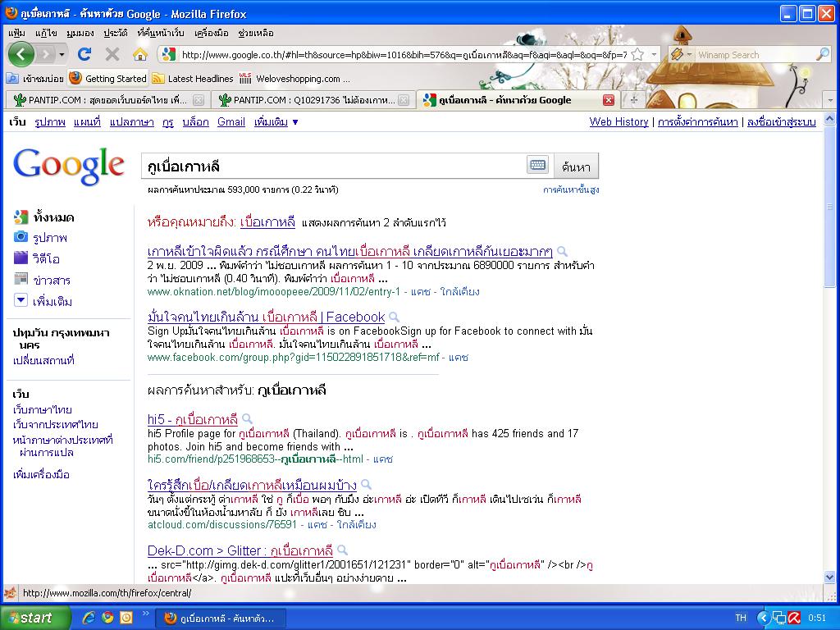This screenshot has width=840, height=630.
Task: Click the red antivirus tray icon
Action: 794,619
